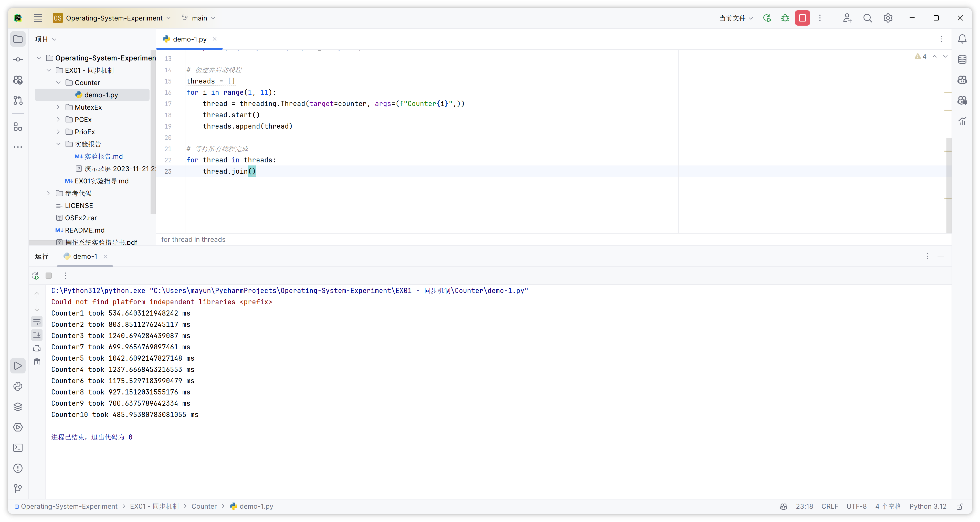The height and width of the screenshot is (522, 980).
Task: Open the main branch dropdown
Action: click(x=199, y=18)
